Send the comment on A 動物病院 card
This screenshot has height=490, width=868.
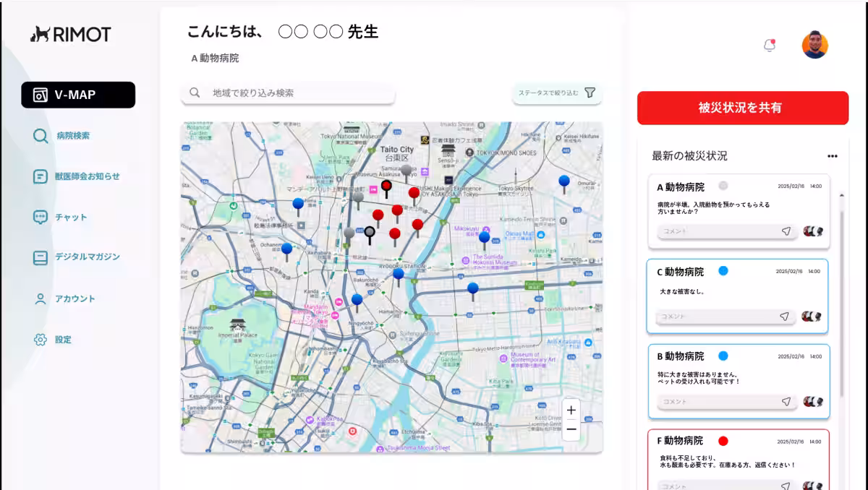click(786, 231)
